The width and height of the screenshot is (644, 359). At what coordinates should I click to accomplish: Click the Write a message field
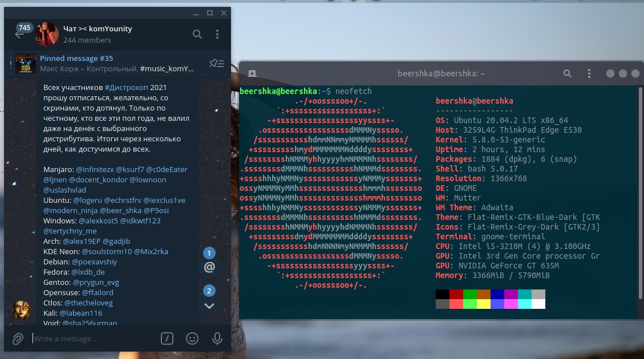coord(94,339)
